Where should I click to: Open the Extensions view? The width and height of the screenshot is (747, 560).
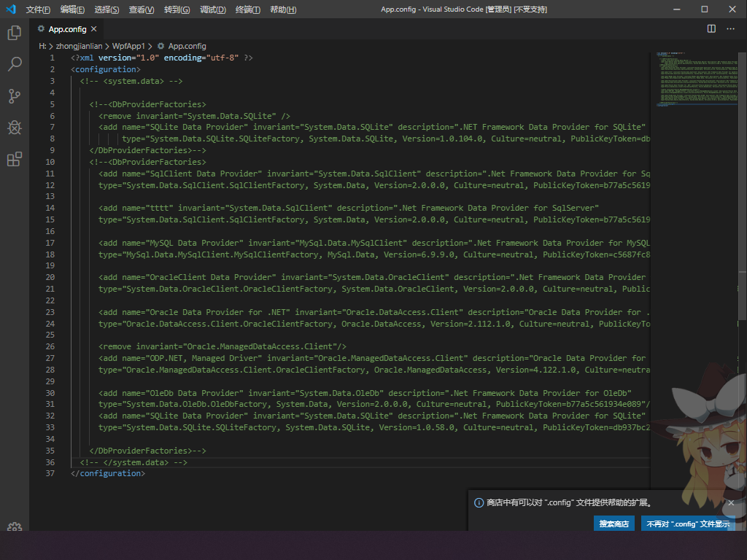(x=15, y=160)
